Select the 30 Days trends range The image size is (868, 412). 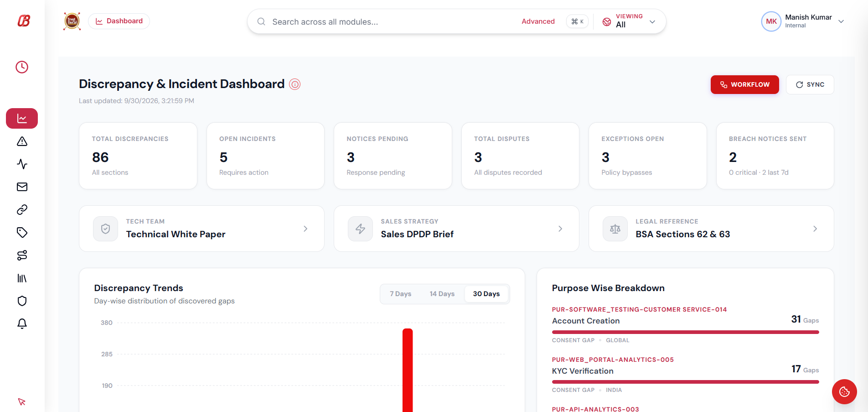[x=486, y=294]
